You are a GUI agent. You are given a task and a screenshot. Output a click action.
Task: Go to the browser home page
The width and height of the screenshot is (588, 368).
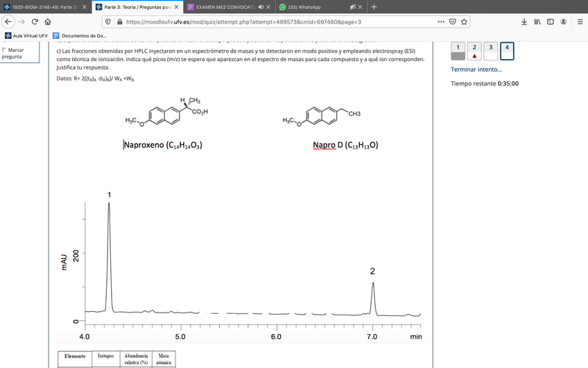pyautogui.click(x=48, y=22)
